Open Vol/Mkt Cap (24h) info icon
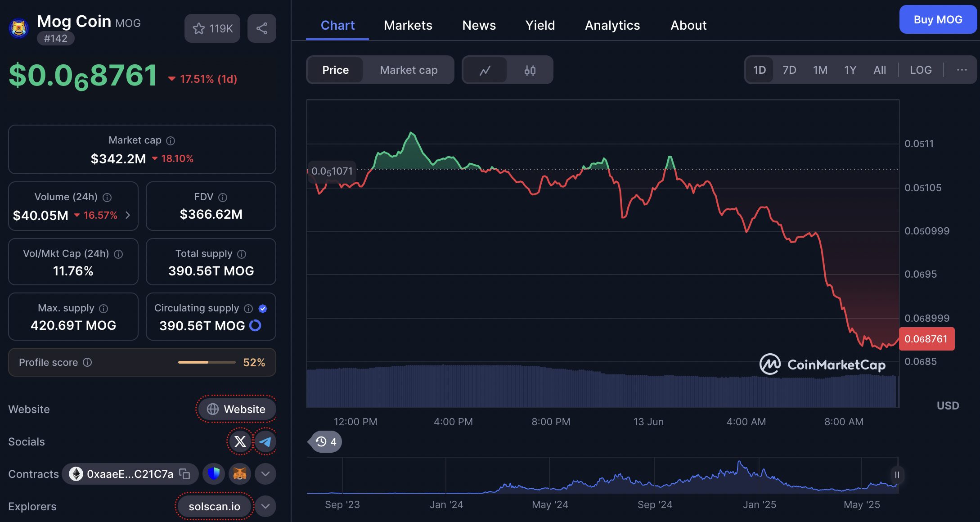This screenshot has width=980, height=522. pos(118,254)
